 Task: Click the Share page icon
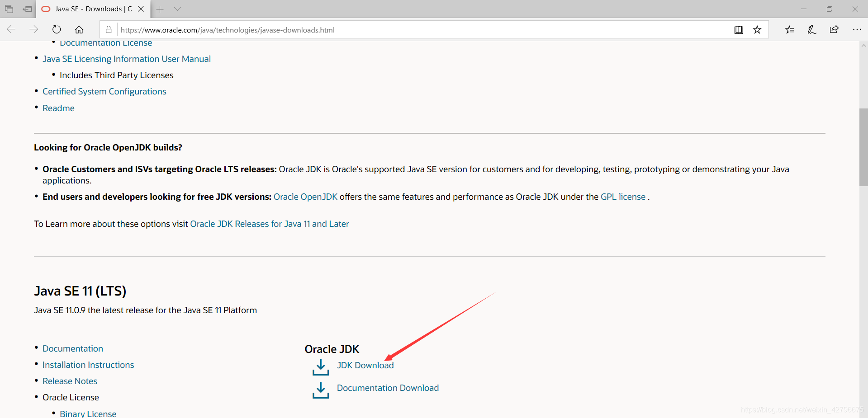point(834,30)
